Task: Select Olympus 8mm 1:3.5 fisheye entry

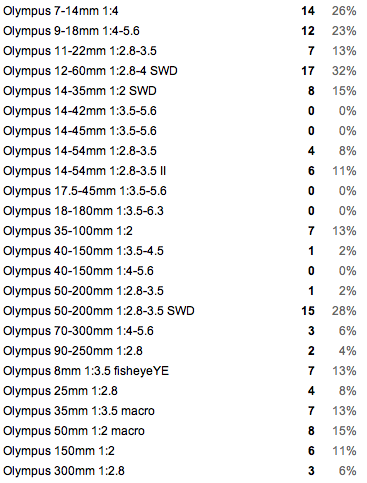Action: click(x=86, y=371)
